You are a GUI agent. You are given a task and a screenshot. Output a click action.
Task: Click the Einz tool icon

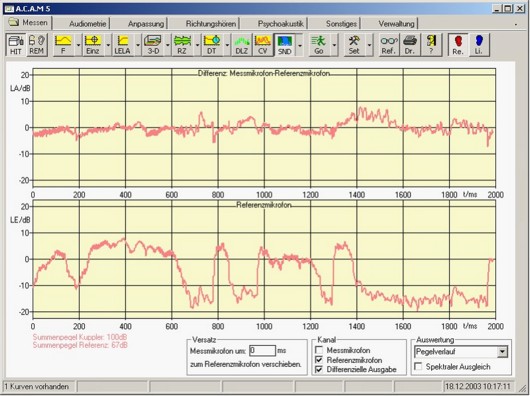click(x=93, y=45)
